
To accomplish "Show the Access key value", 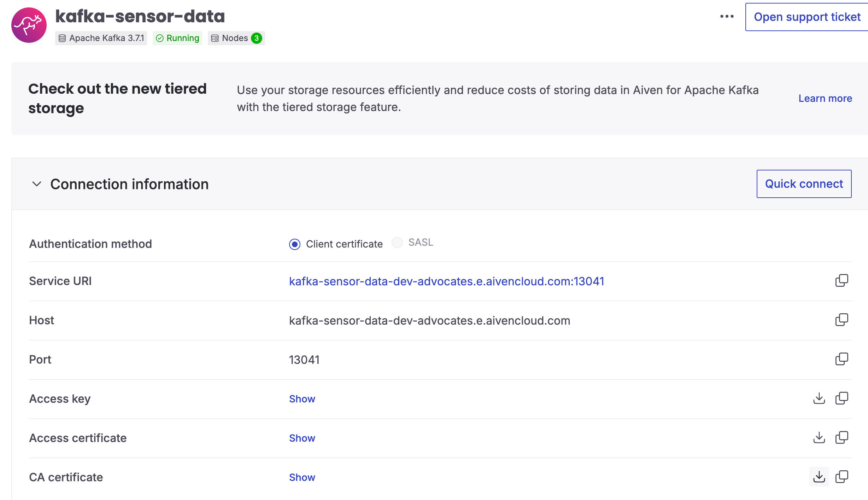I will (x=302, y=399).
